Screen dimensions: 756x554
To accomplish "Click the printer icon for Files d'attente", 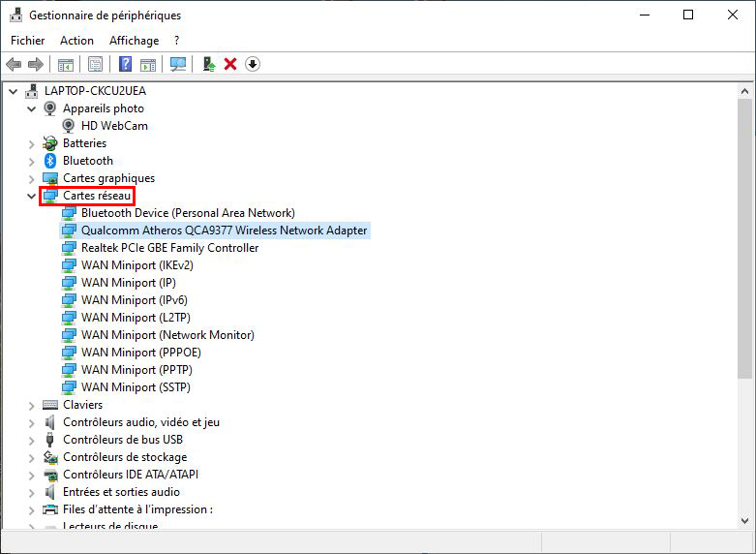I will (50, 509).
